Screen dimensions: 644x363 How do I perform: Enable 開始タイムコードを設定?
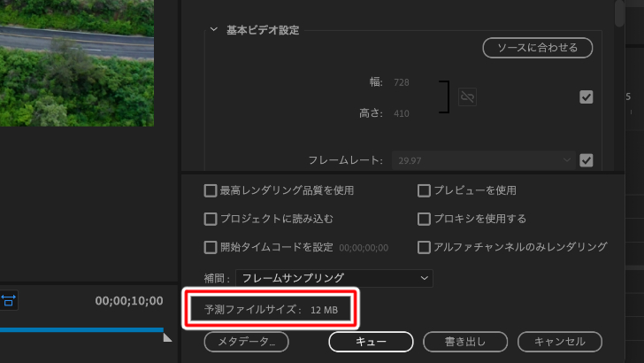pyautogui.click(x=211, y=248)
